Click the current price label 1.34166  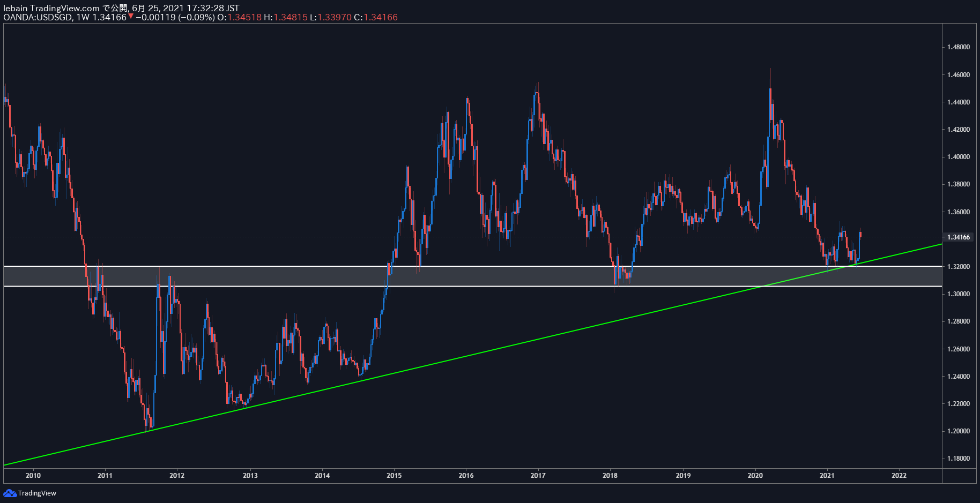coord(959,237)
